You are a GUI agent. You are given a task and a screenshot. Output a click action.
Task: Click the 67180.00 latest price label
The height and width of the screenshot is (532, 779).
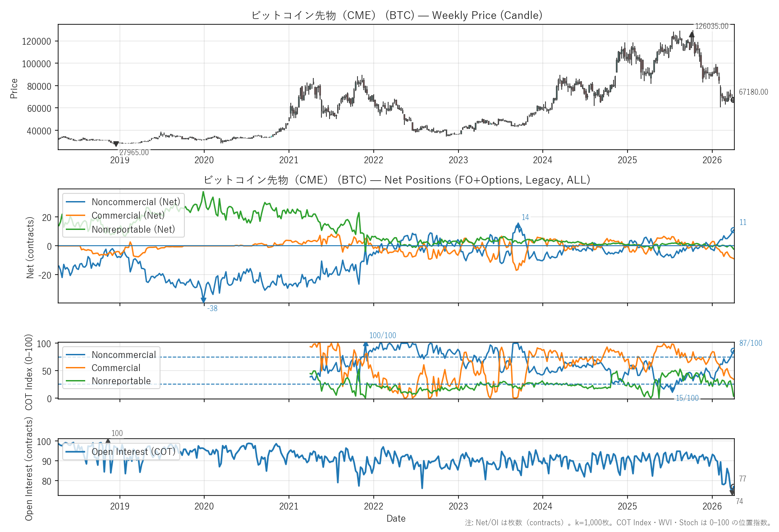(x=753, y=92)
